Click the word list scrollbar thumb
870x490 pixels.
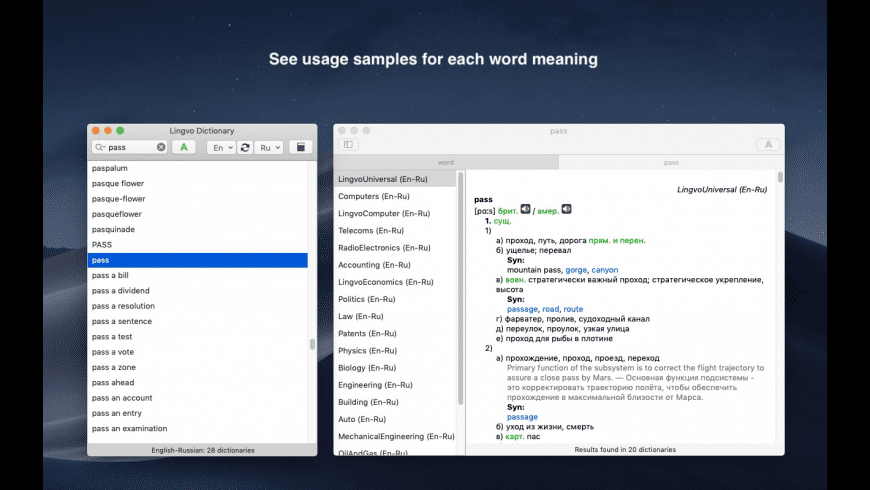[x=312, y=344]
